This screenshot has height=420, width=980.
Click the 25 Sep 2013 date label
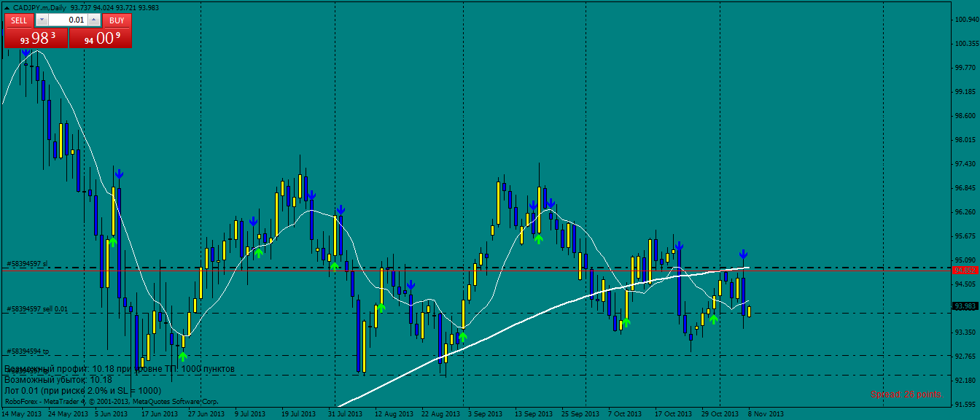pyautogui.click(x=580, y=413)
